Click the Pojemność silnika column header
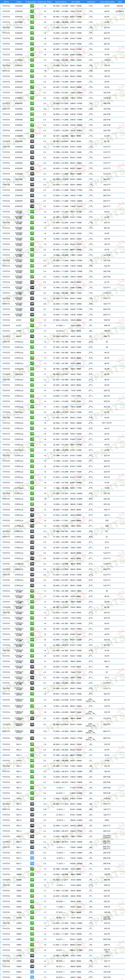Viewport: 125px width, 980px height. point(45,2)
